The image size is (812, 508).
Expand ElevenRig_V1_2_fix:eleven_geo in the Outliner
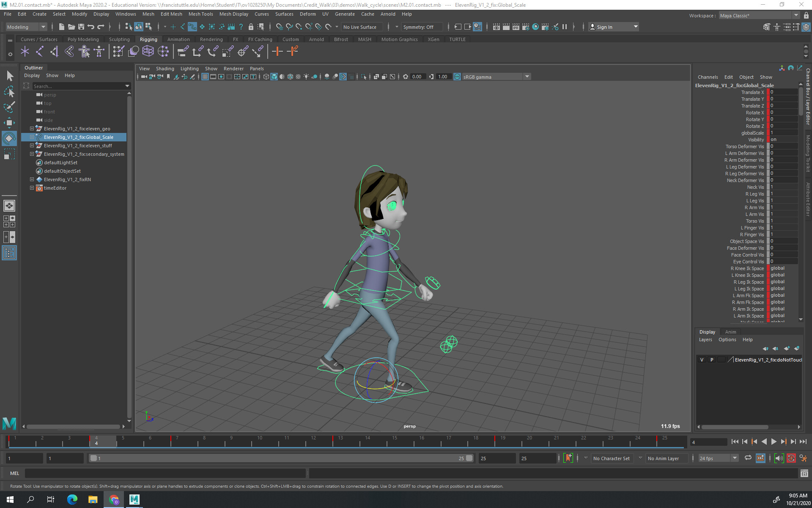32,128
